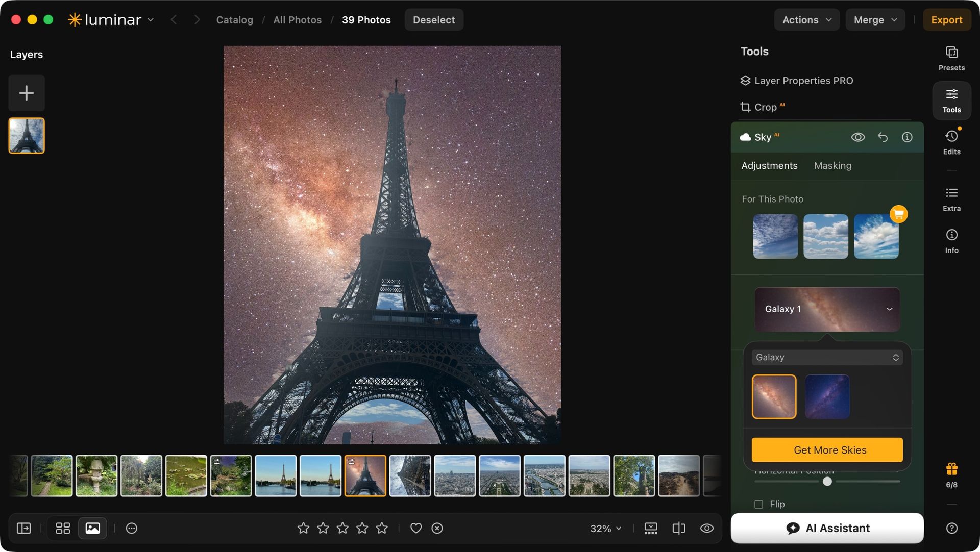Switch to single image view
The image size is (980, 552).
pyautogui.click(x=92, y=528)
